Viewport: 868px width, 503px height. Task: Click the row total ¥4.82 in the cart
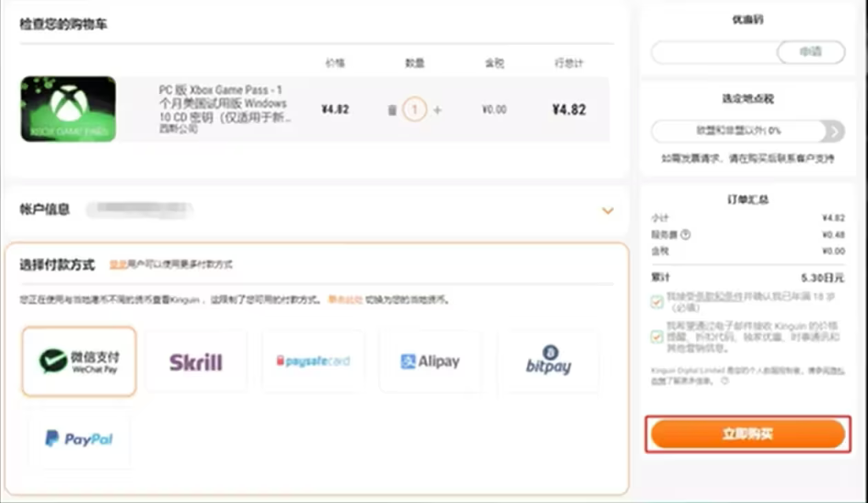(569, 109)
